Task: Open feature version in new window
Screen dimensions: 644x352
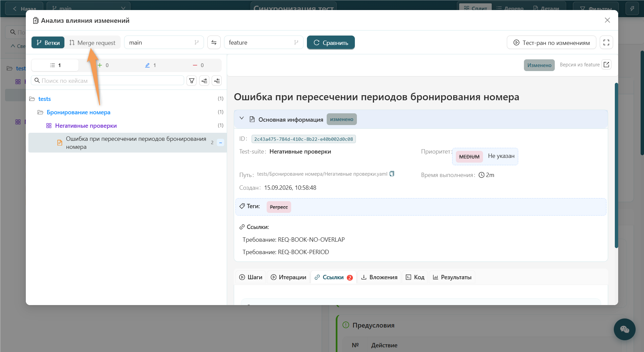Action: pyautogui.click(x=606, y=65)
